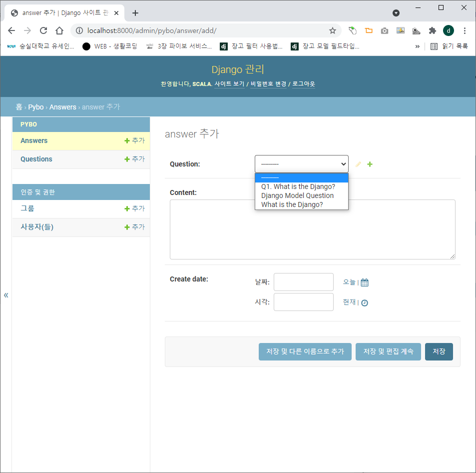The height and width of the screenshot is (473, 476).
Task: Click the 사이트 보기 link
Action: click(x=229, y=84)
